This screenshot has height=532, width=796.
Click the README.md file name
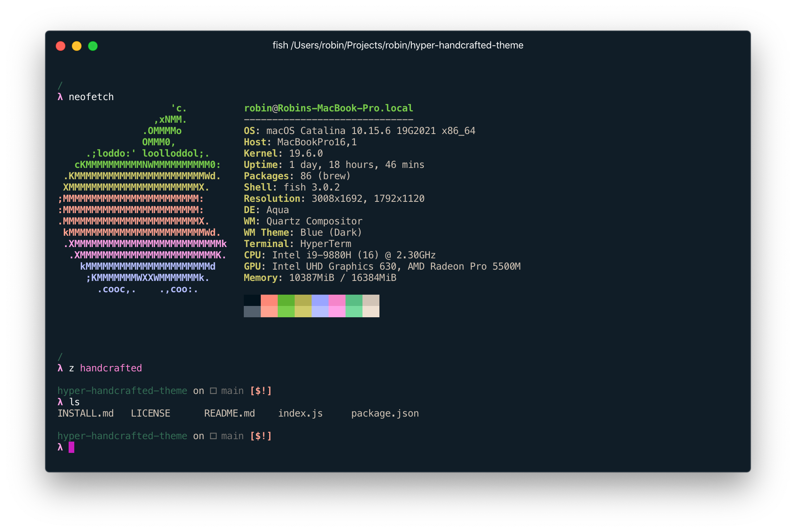click(x=229, y=413)
